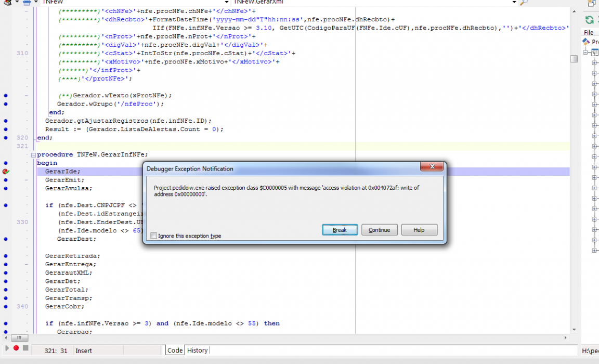Toggle breakpoint on the GerarCobr line gutter
The width and height of the screenshot is (599, 364).
point(6,307)
